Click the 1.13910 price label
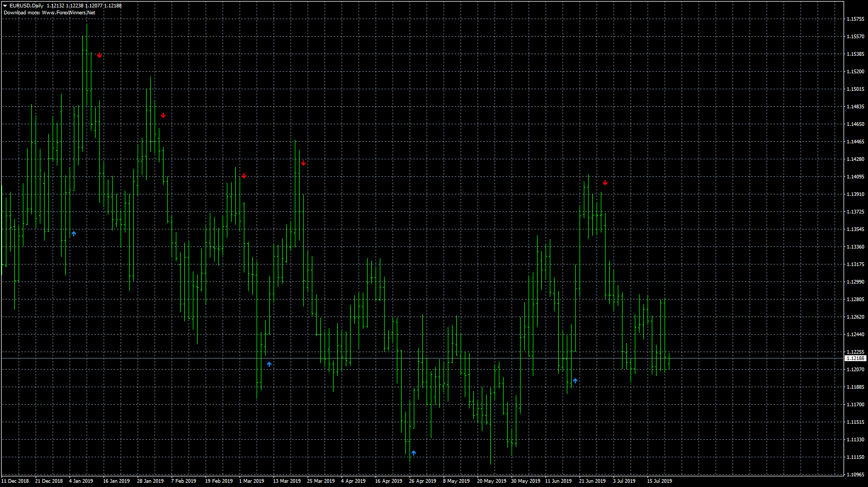The height and width of the screenshot is (487, 868). [855, 194]
